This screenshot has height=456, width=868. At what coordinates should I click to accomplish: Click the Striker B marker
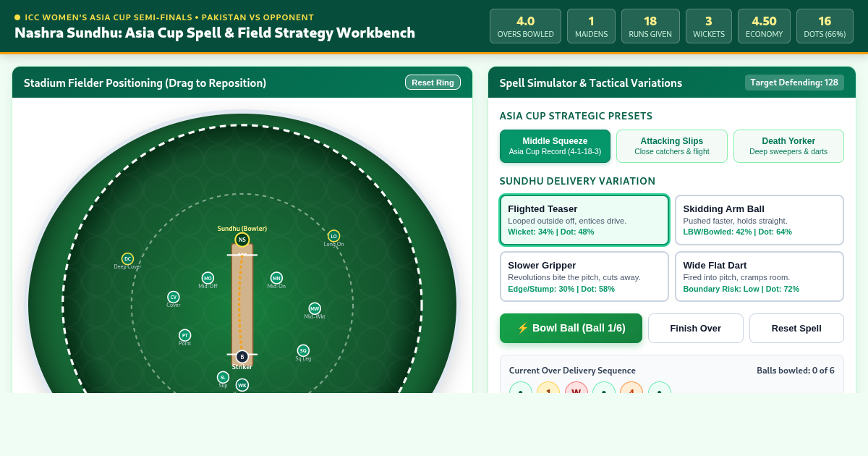[x=242, y=357]
